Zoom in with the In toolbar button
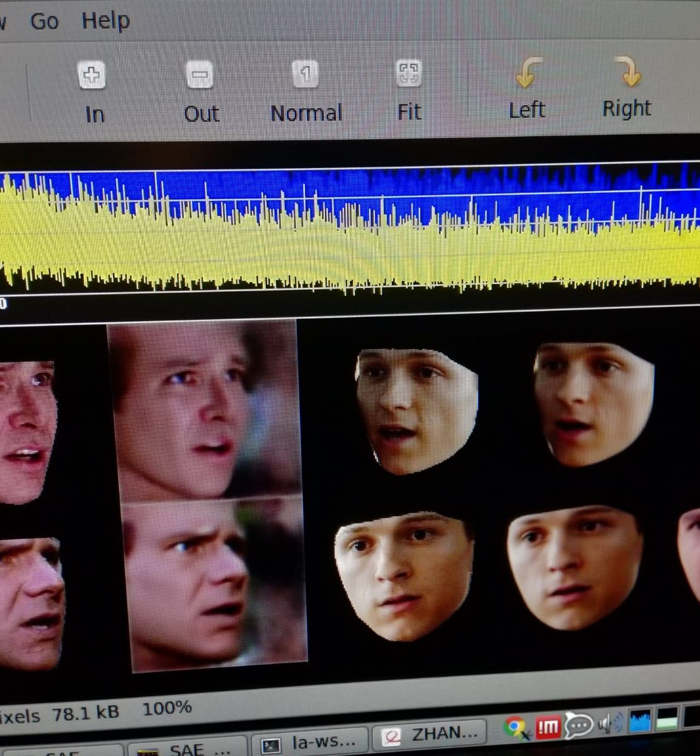 (x=93, y=92)
